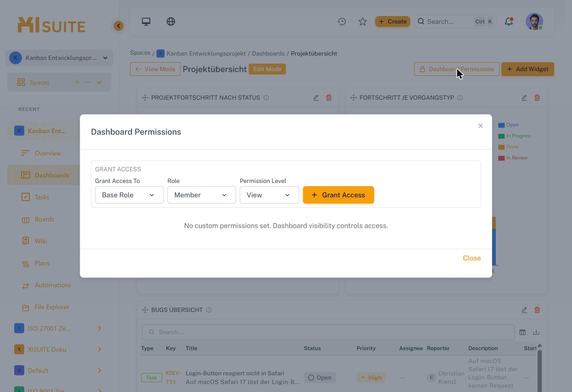572x392 pixels.
Task: Edit the Fortschritt je Vorgangstyp widget
Action: tap(524, 97)
